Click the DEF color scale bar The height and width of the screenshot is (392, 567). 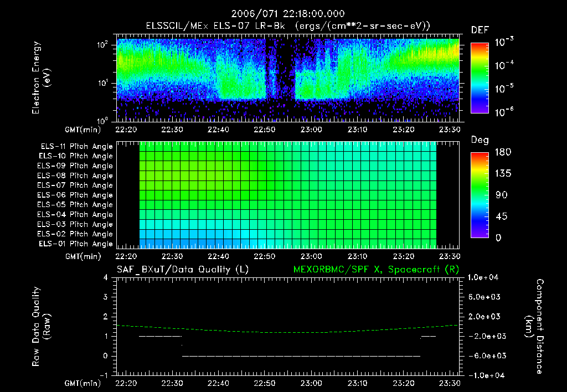480,78
